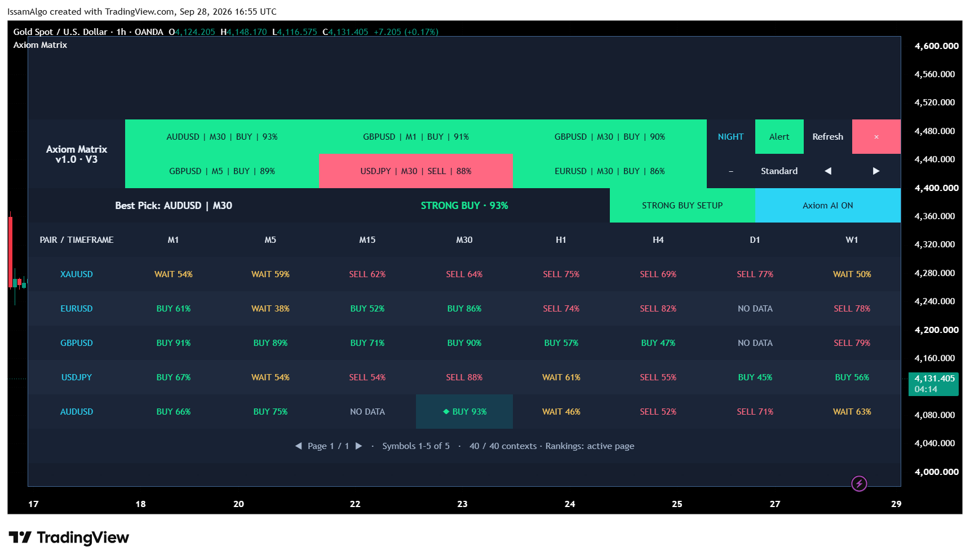The height and width of the screenshot is (560, 970).
Task: Select the AUDUSD row label
Action: click(77, 412)
